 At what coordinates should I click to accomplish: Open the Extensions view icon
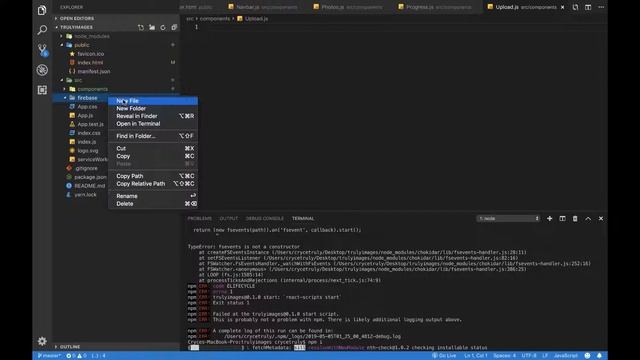pyautogui.click(x=42, y=90)
